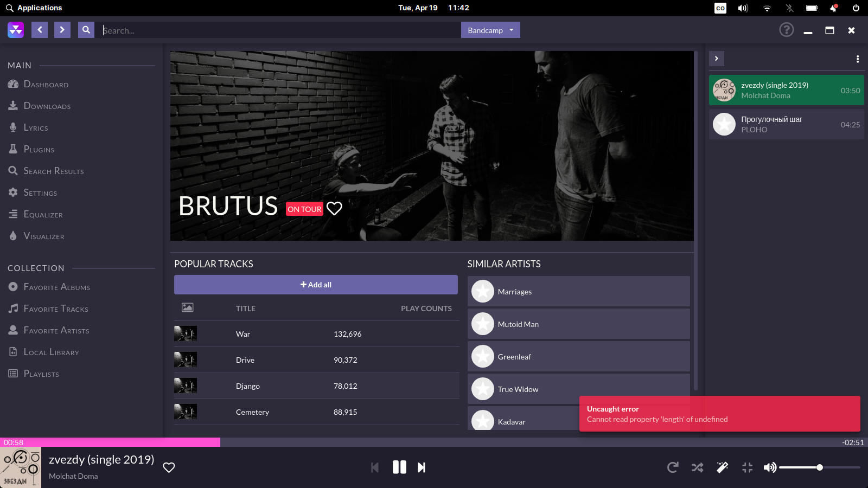Screen dimensions: 868x488
Task: Open Plugins in the sidebar
Action: click(x=31, y=149)
